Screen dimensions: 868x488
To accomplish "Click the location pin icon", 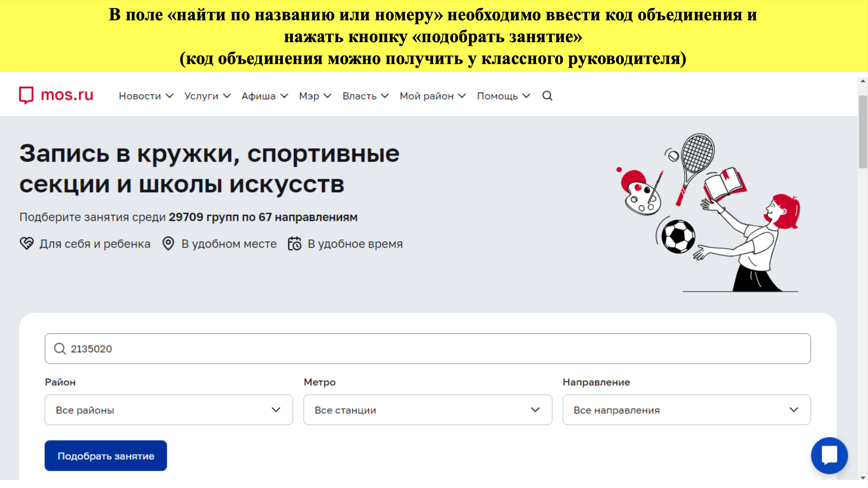I will (x=168, y=243).
